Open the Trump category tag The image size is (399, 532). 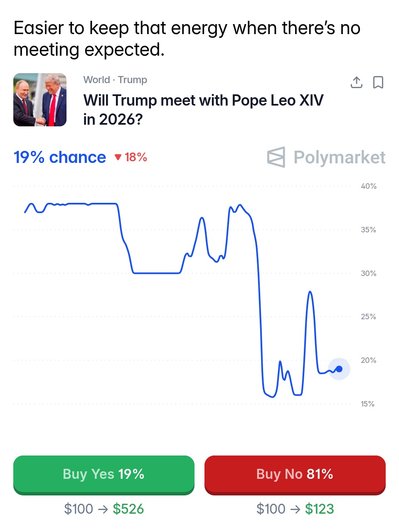[x=133, y=80]
